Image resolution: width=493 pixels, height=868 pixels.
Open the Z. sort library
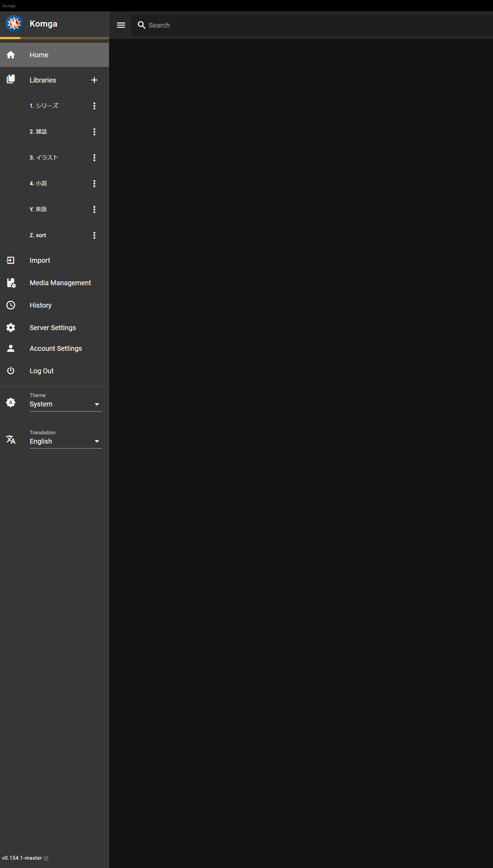click(x=38, y=235)
